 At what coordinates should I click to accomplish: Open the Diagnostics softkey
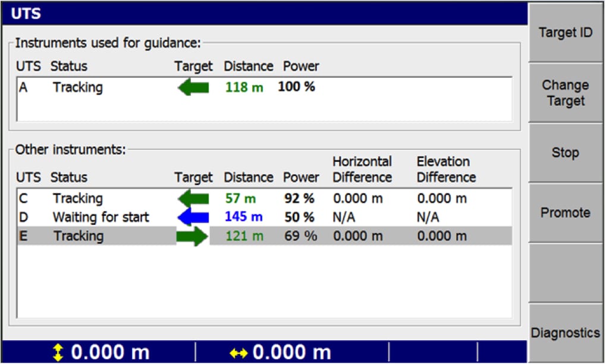566,332
